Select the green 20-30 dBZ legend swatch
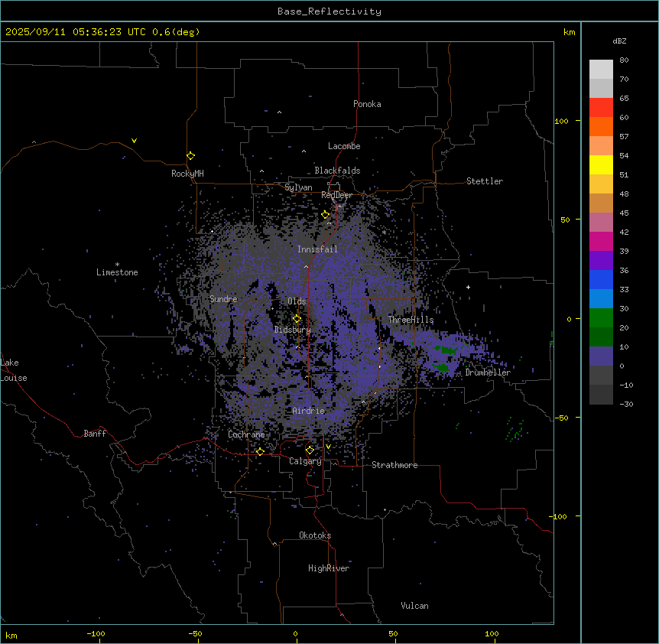 click(x=601, y=318)
